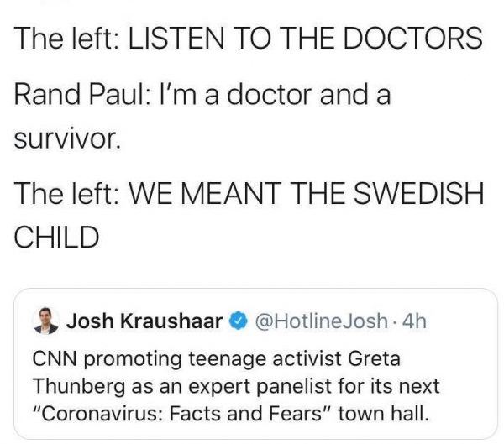This screenshot has width=504, height=444.
Task: Click the "LISTEN TO THE DOCTORS" text
Action: [x=304, y=38]
